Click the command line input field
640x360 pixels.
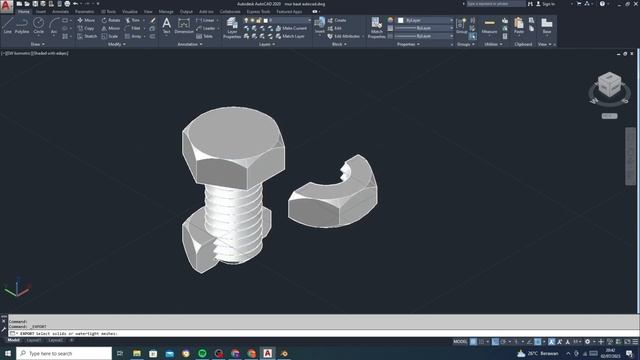click(x=322, y=333)
